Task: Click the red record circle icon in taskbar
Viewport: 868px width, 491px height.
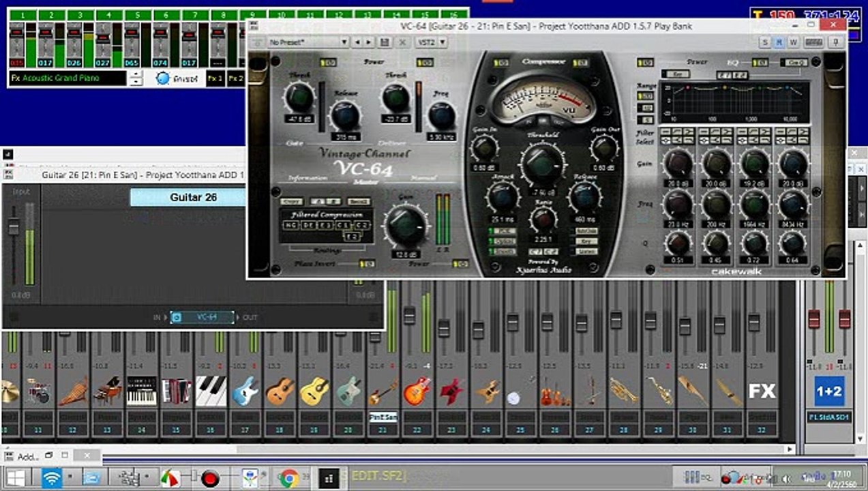Action: [x=210, y=478]
